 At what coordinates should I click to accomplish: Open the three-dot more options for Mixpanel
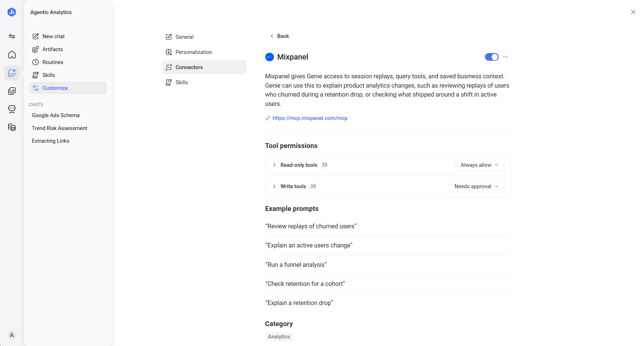(505, 57)
